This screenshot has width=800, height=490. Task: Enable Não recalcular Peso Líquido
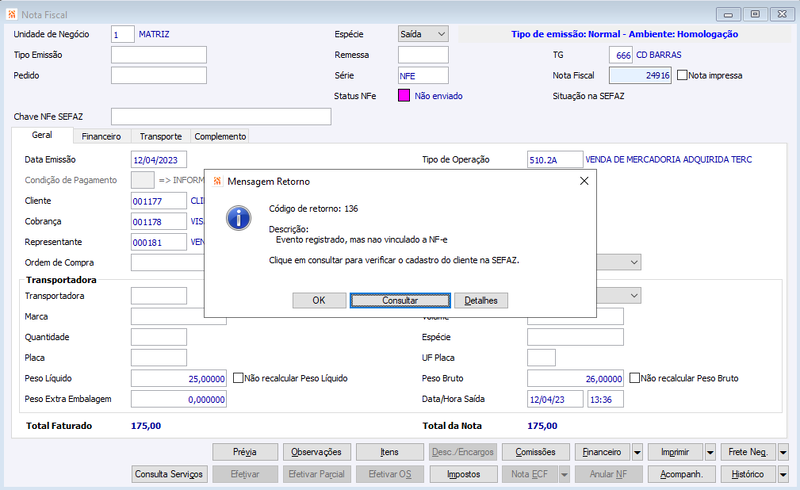[x=238, y=378]
